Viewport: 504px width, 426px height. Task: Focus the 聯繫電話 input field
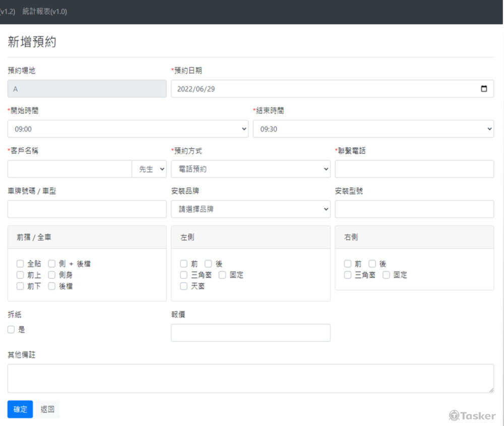click(x=414, y=169)
